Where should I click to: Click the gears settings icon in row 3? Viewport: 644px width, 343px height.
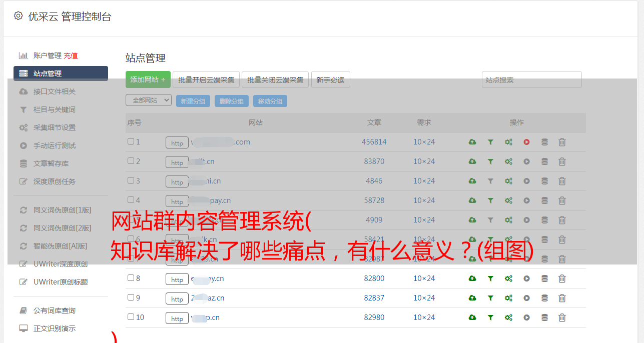click(x=508, y=181)
